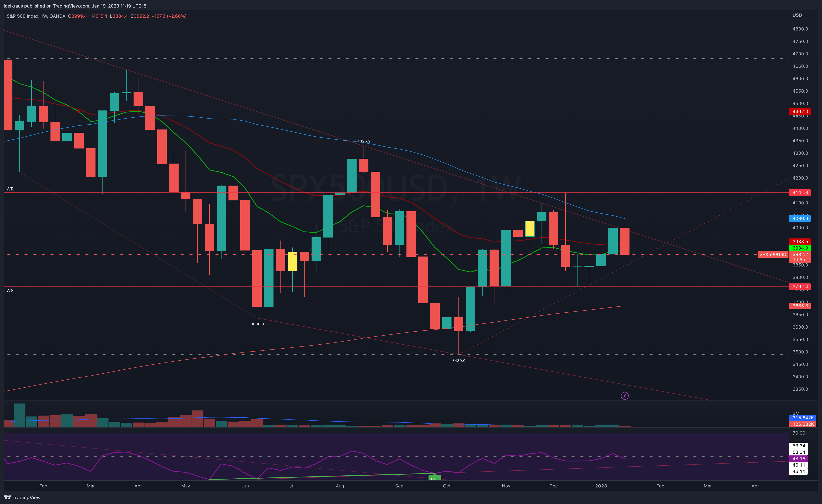Click the SPX500USD symbol price tag
Viewport: 822px width, 504px height.
tap(773, 254)
